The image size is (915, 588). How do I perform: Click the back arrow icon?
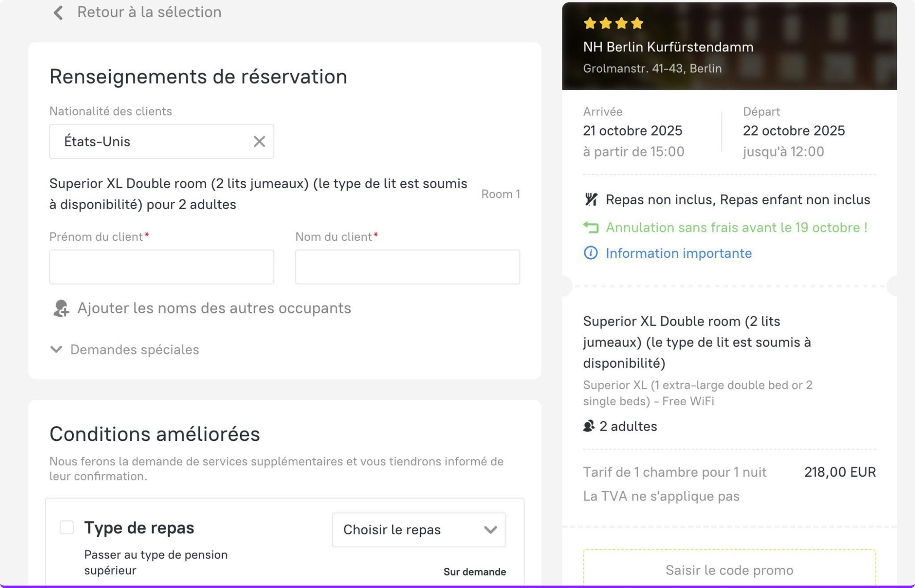point(58,13)
